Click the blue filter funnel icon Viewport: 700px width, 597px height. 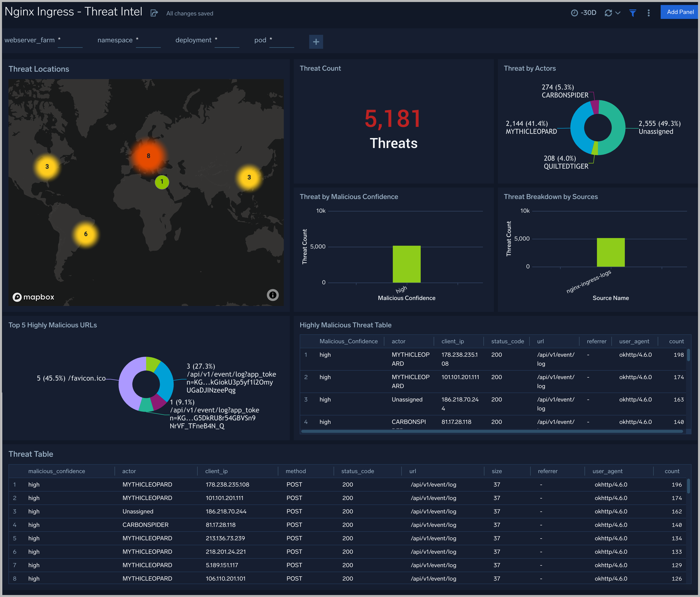633,12
